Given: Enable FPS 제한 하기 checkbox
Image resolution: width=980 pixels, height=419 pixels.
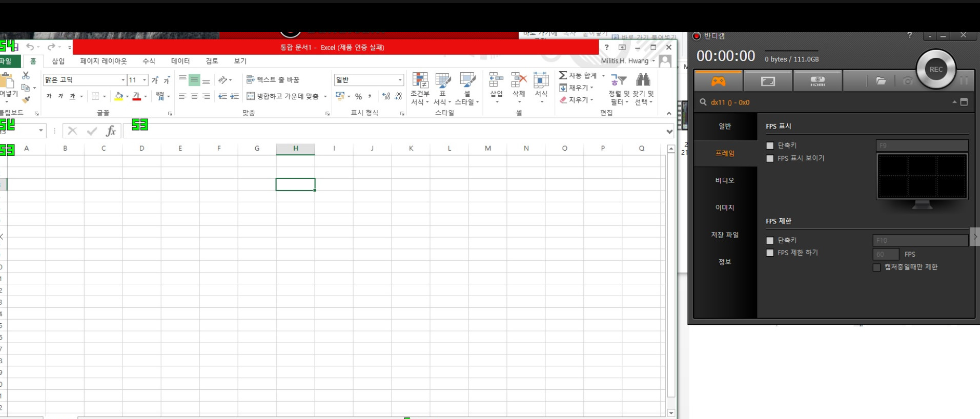Looking at the screenshot, I should [770, 253].
